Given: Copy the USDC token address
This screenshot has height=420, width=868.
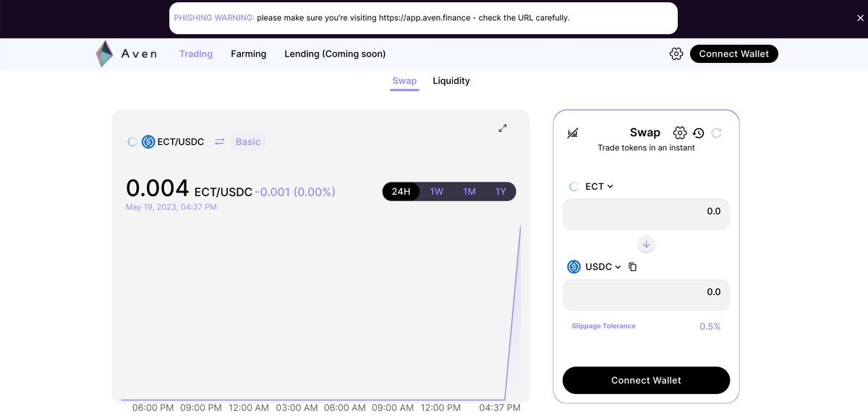Looking at the screenshot, I should pyautogui.click(x=632, y=267).
